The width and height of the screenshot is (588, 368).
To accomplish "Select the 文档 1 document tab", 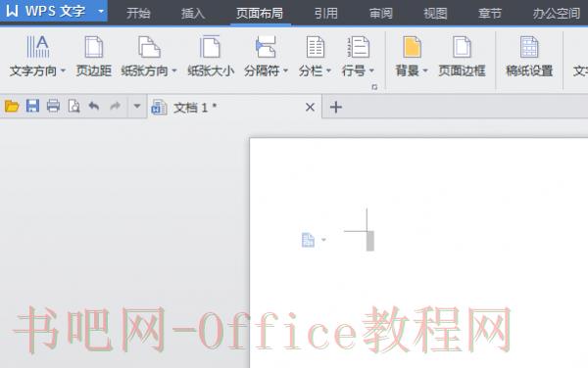I will (x=235, y=108).
